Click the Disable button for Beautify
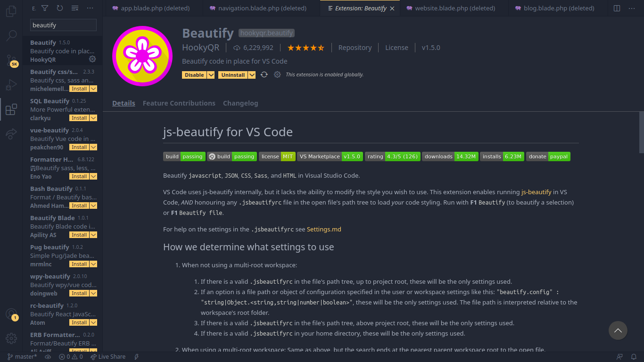Image resolution: width=644 pixels, height=362 pixels. click(x=194, y=75)
